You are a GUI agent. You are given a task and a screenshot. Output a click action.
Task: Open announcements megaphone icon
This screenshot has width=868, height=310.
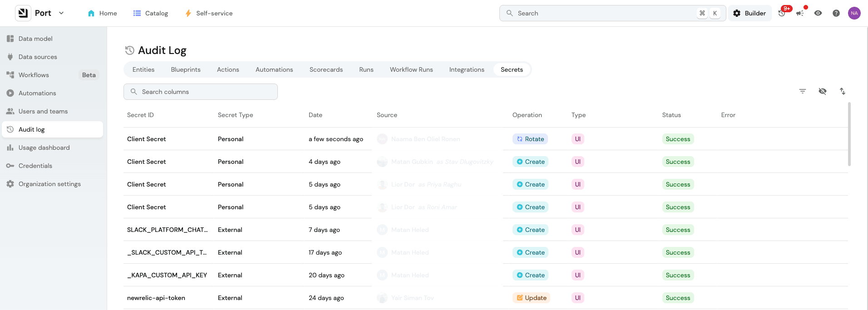point(800,13)
